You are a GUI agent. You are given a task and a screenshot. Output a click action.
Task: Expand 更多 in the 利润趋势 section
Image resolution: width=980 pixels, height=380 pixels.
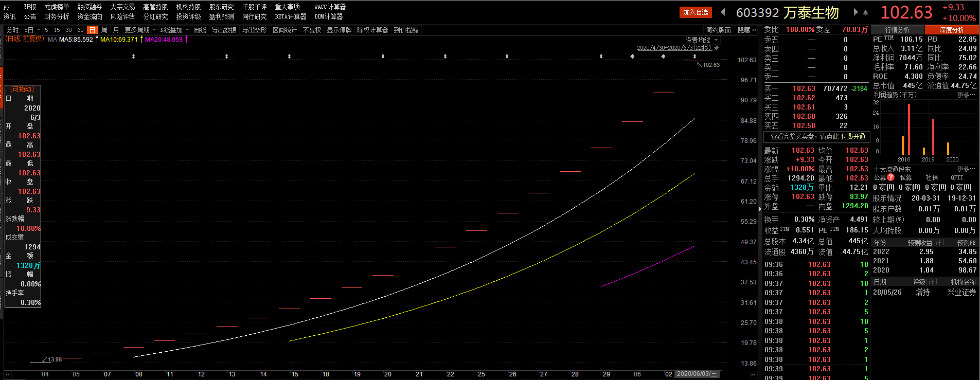pyautogui.click(x=966, y=95)
